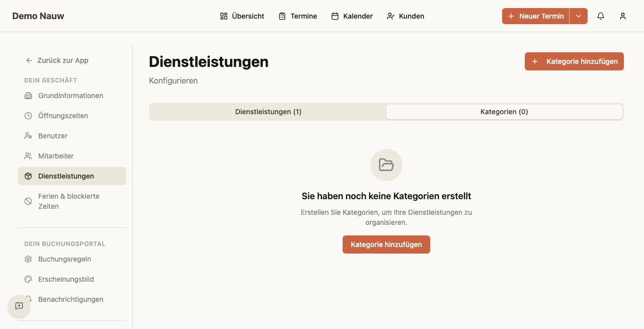Click the Dienstleistungen page heading
Screen dimensions: 644x329
coord(209,62)
